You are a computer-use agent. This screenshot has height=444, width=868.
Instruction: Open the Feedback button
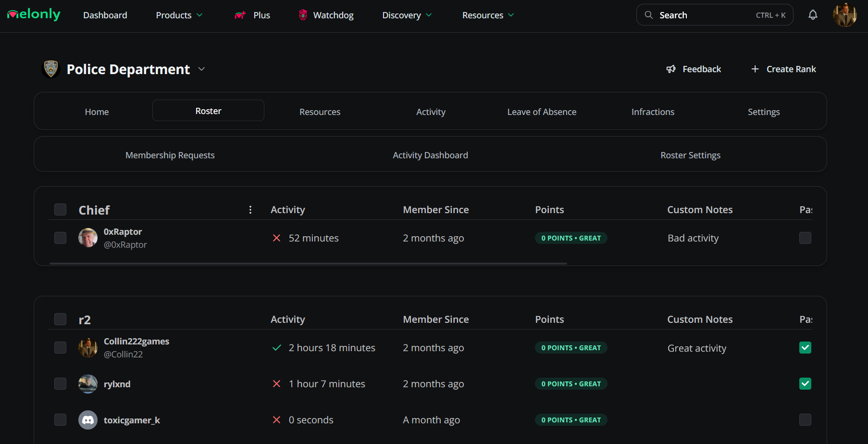(694, 69)
